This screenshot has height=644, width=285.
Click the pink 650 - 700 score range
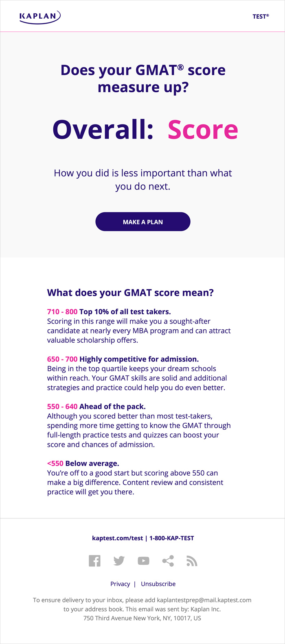[62, 359]
